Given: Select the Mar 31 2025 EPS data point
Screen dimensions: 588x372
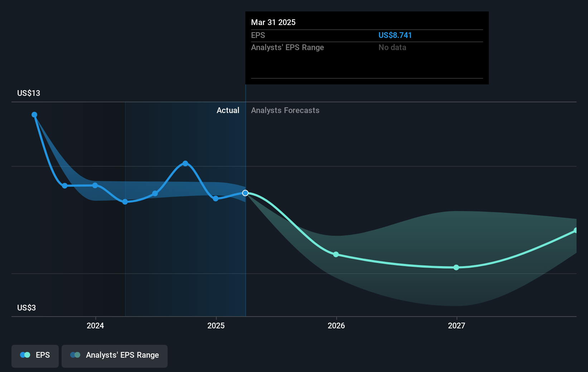Looking at the screenshot, I should click(245, 193).
